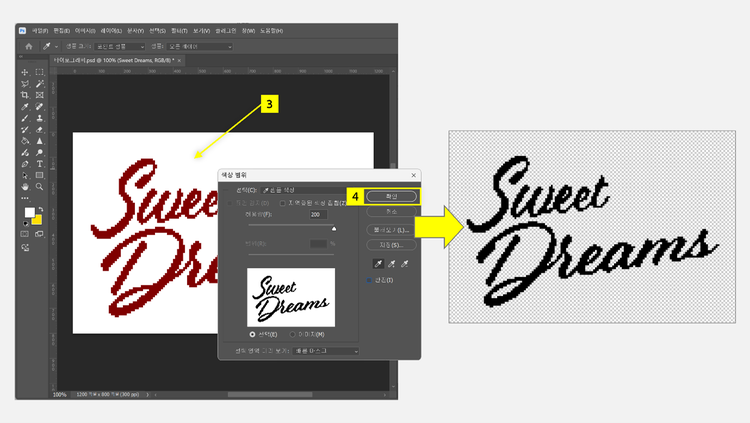Click the 불러오기(L)... load button
Viewport: 750px width, 423px height.
point(391,230)
